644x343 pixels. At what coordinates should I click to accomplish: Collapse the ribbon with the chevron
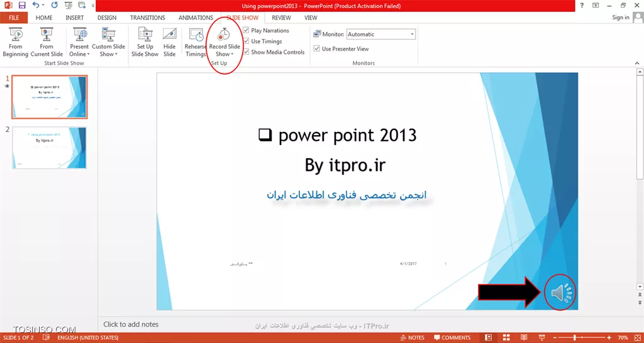(x=637, y=63)
